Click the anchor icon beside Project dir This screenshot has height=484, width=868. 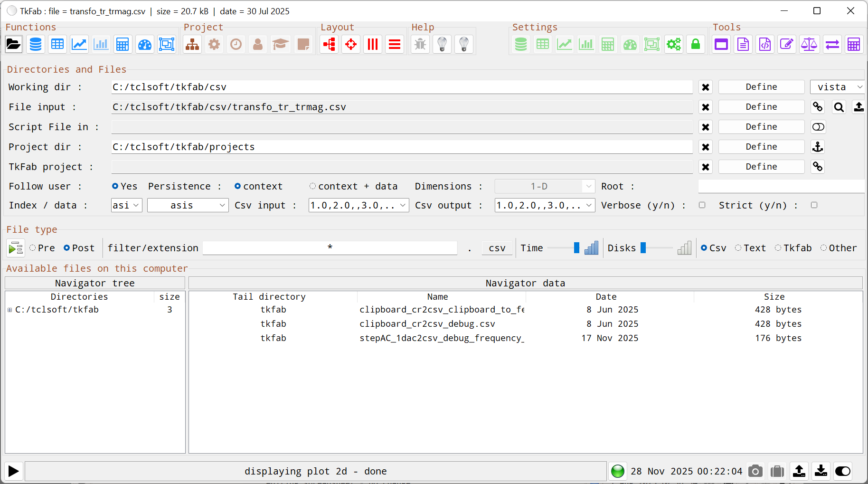point(818,147)
